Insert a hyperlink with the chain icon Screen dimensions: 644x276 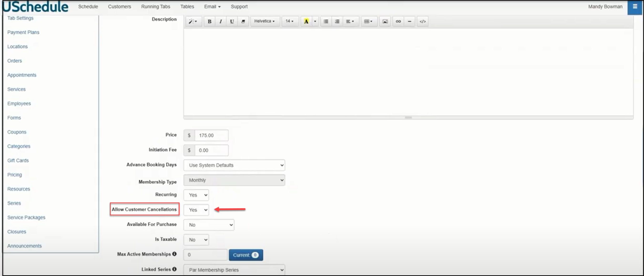tap(398, 21)
